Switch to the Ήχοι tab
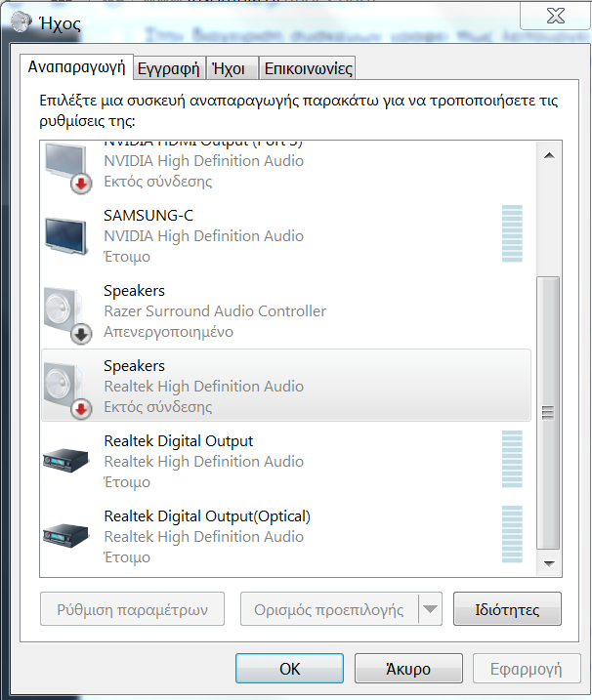 coord(232,68)
